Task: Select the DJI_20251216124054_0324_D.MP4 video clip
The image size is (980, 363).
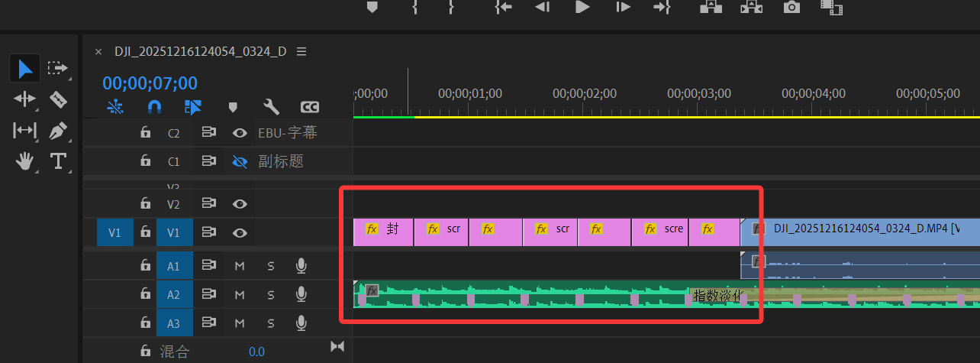Action: coord(862,228)
